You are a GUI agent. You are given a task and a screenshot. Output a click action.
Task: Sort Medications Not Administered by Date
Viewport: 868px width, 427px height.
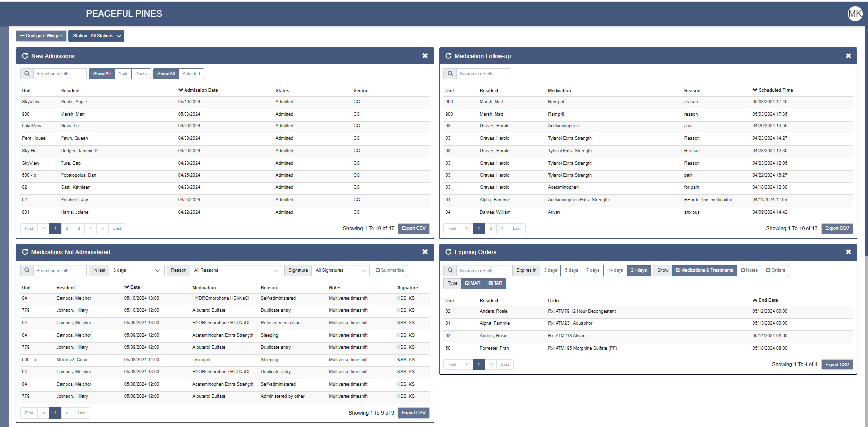(132, 287)
